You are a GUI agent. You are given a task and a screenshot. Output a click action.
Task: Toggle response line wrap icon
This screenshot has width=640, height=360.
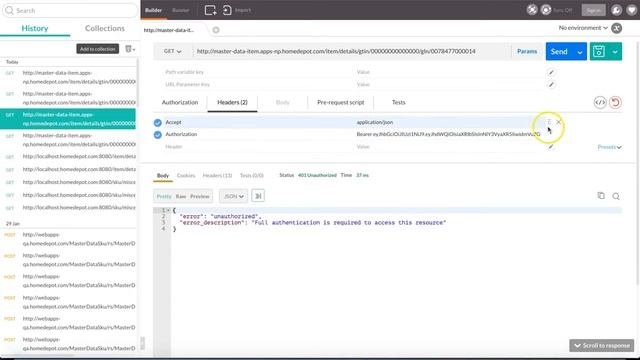[258, 196]
